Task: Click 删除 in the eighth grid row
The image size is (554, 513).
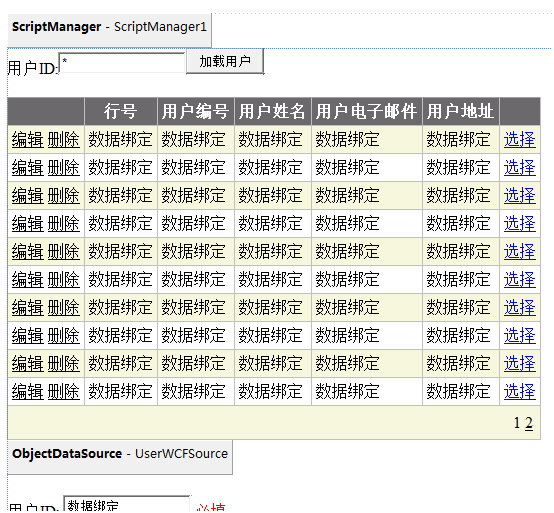Action: pyautogui.click(x=64, y=335)
